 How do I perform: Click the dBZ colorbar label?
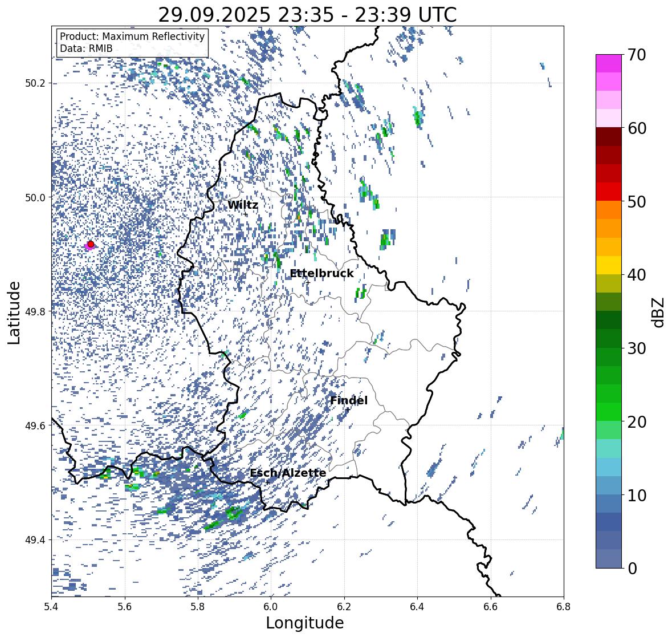pos(659,312)
